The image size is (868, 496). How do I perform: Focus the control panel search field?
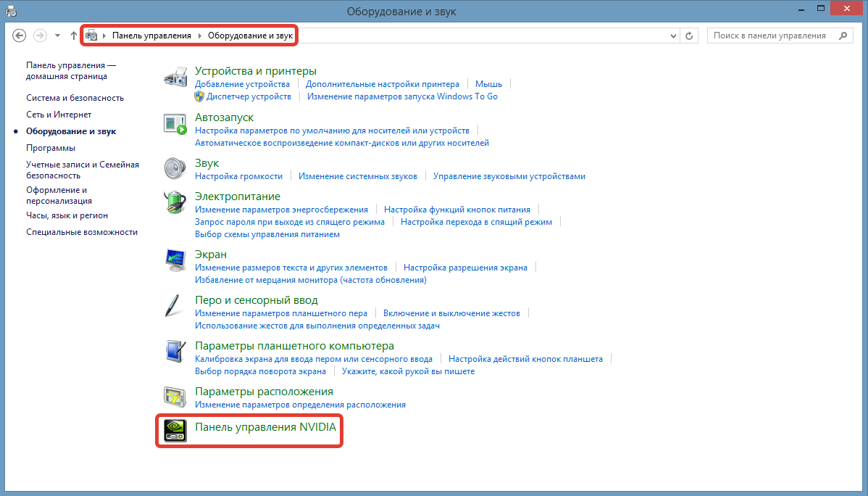point(772,35)
